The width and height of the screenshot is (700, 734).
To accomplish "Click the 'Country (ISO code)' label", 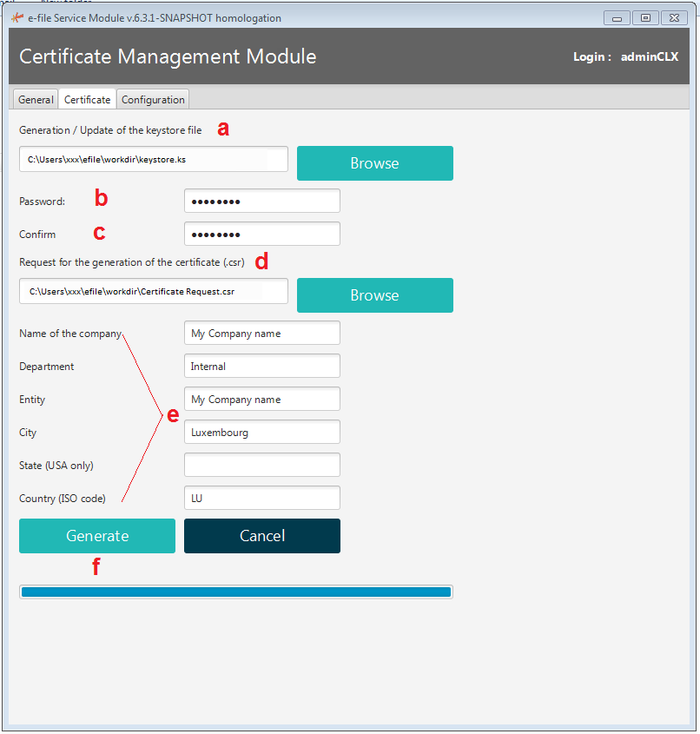I will pyautogui.click(x=63, y=498).
